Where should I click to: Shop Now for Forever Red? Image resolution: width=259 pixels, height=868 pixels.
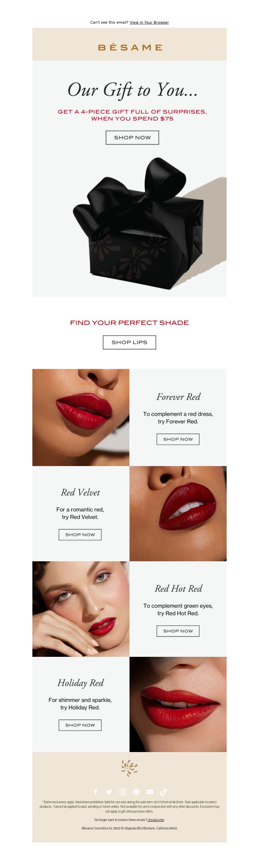tap(178, 440)
